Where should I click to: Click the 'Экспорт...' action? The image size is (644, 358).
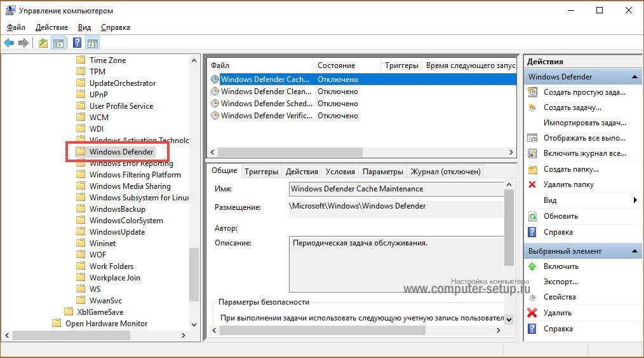point(560,282)
